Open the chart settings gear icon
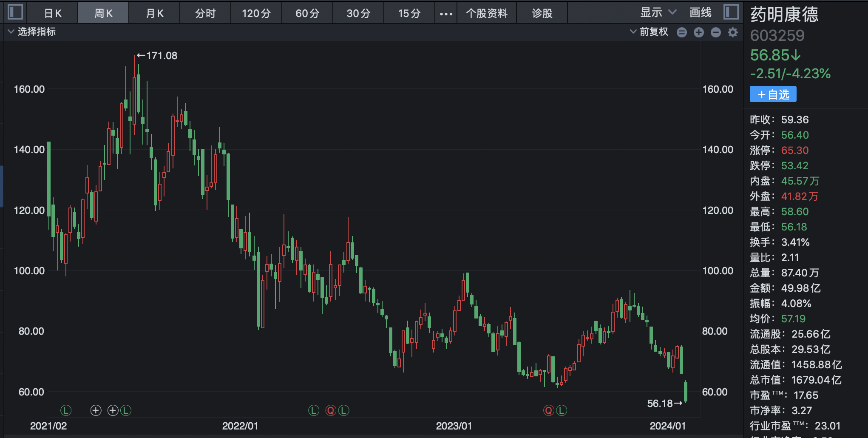The image size is (868, 438). (732, 32)
